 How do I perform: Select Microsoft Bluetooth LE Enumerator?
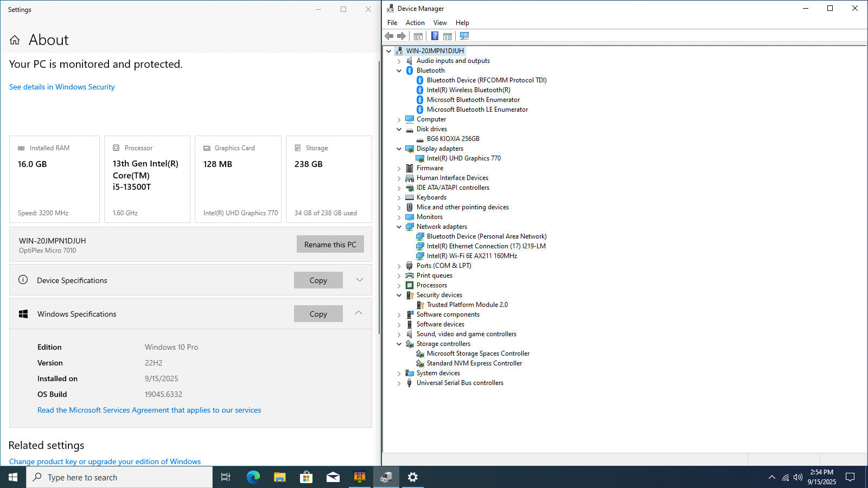(477, 110)
